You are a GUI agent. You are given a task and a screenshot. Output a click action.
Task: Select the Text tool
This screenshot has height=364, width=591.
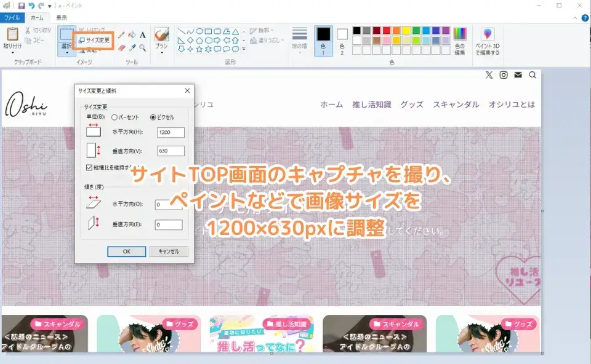point(143,35)
